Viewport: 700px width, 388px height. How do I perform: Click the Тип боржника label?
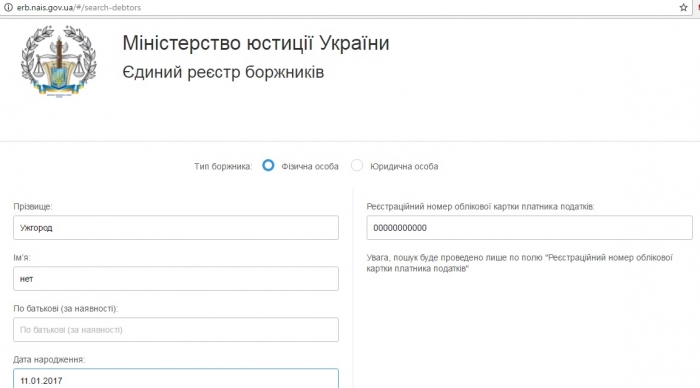(x=223, y=167)
